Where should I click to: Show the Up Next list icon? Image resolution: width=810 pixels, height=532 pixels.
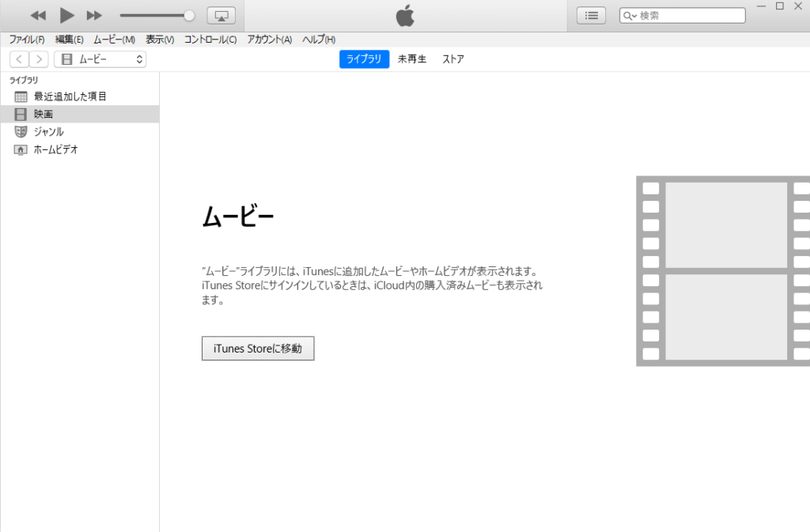pyautogui.click(x=591, y=16)
